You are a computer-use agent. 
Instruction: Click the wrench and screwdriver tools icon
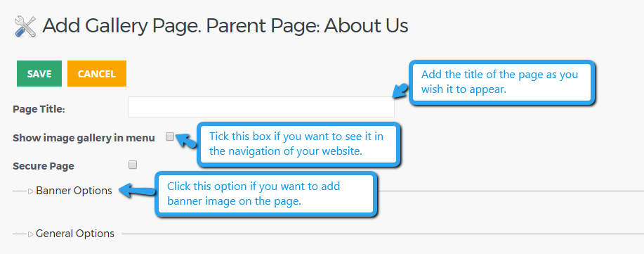tap(26, 26)
